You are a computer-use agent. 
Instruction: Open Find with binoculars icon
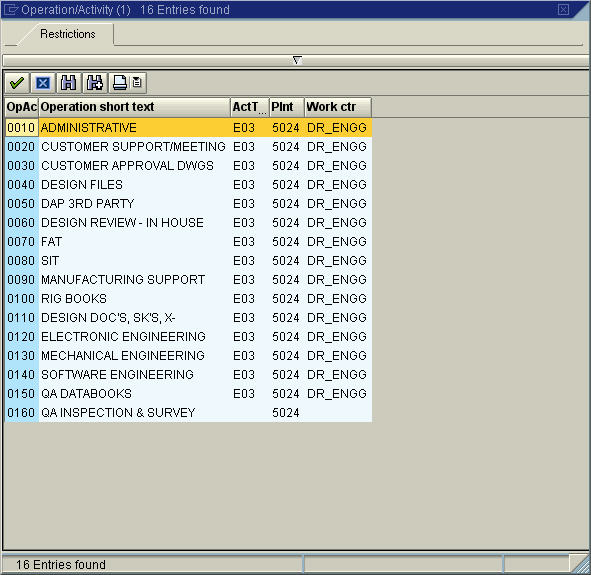[69, 83]
